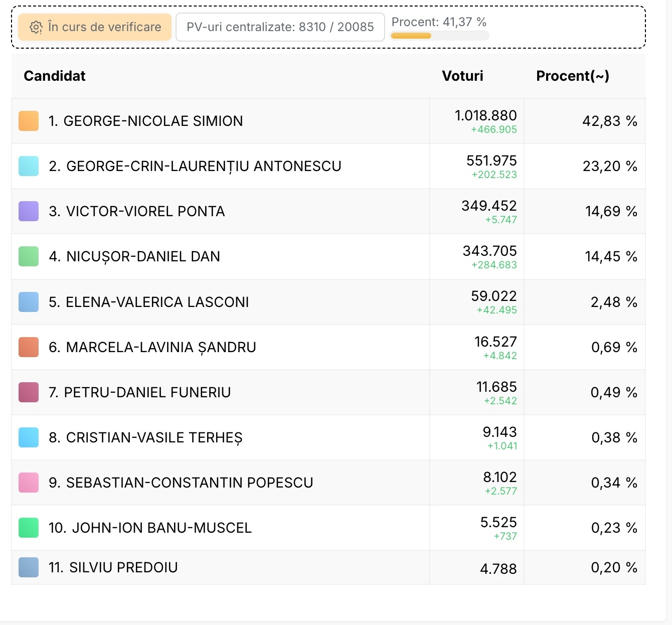Select Nicușor-Daniel Dan's green swatch
Screen dimensions: 672x625
29,256
